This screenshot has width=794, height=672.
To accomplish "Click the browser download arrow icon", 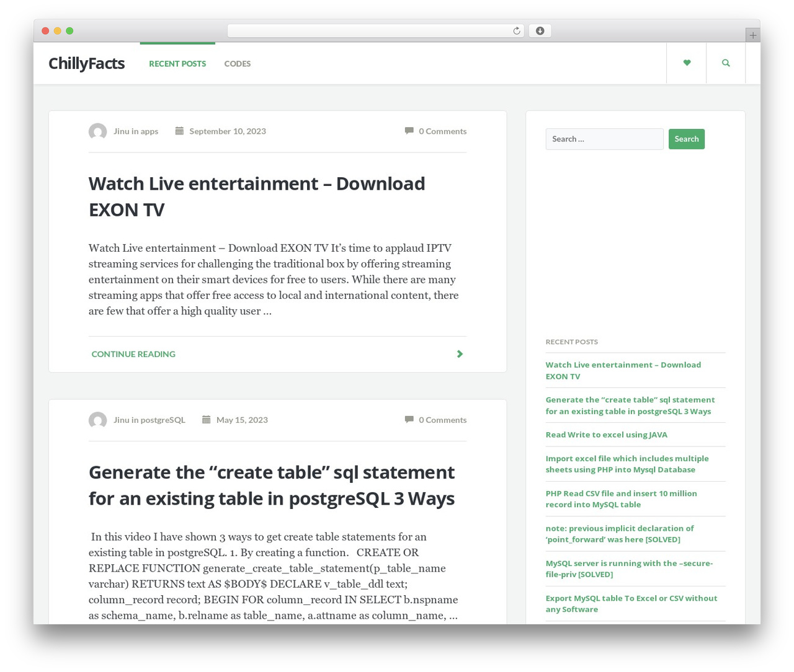I will point(540,31).
